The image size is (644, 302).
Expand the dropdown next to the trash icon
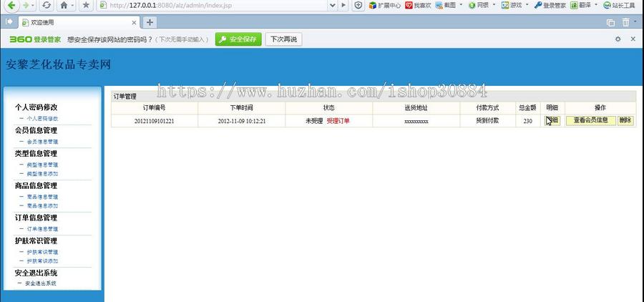click(635, 21)
